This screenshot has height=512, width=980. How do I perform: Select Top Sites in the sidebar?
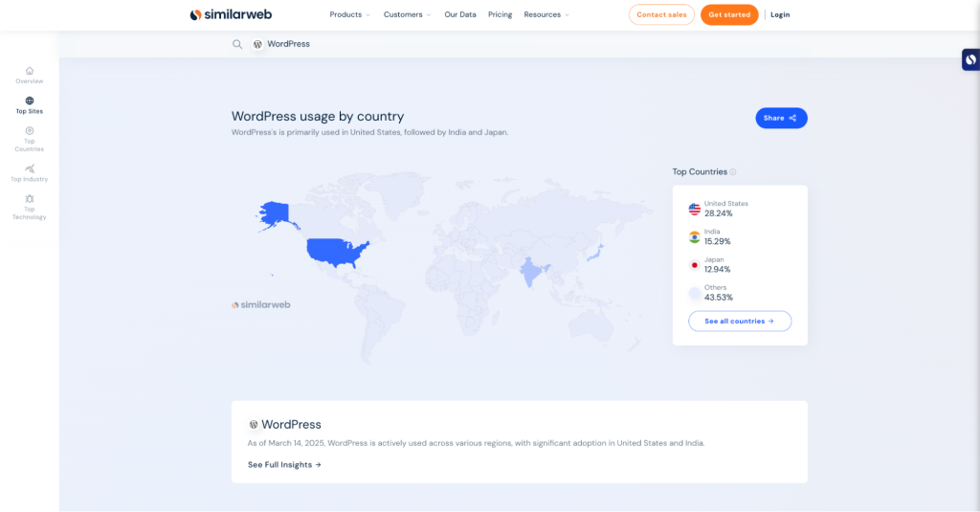point(30,105)
